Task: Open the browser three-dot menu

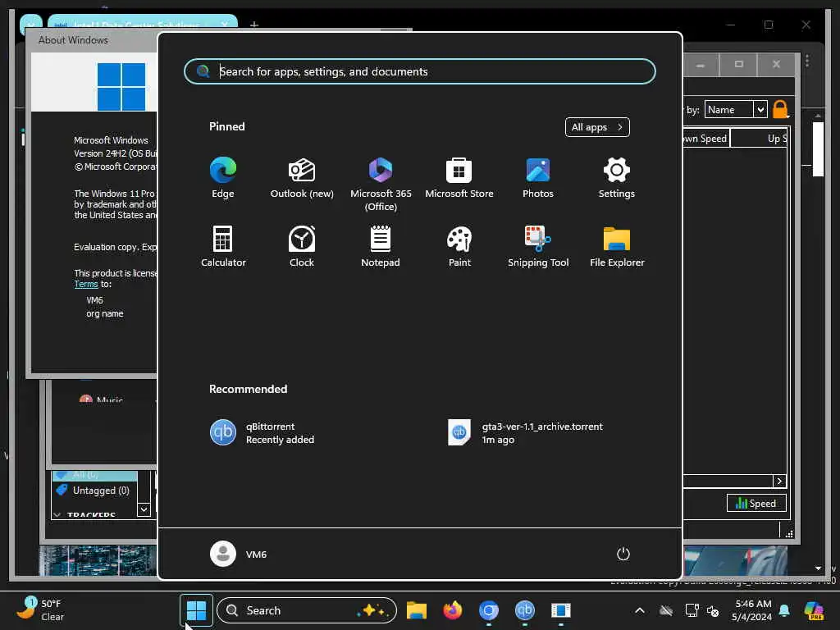Action: coord(807,61)
